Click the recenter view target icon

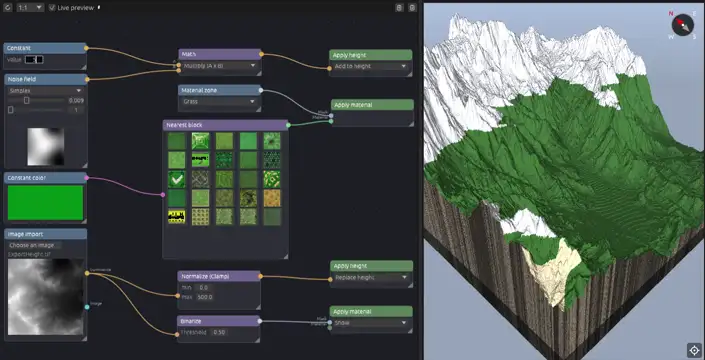pyautogui.click(x=694, y=350)
